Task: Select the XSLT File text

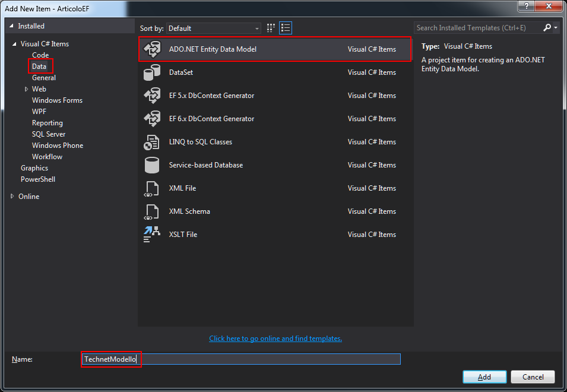Action: tap(183, 235)
